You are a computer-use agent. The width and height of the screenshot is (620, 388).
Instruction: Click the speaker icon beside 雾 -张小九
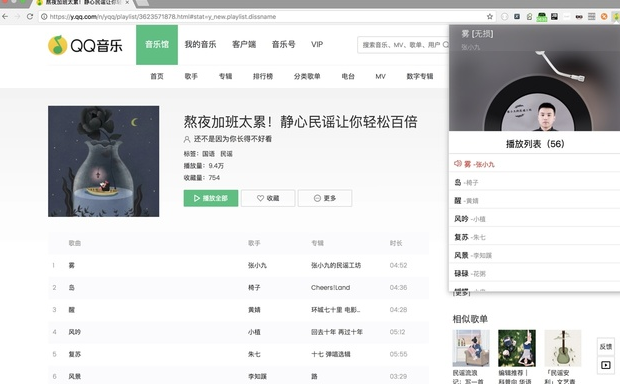(x=457, y=163)
